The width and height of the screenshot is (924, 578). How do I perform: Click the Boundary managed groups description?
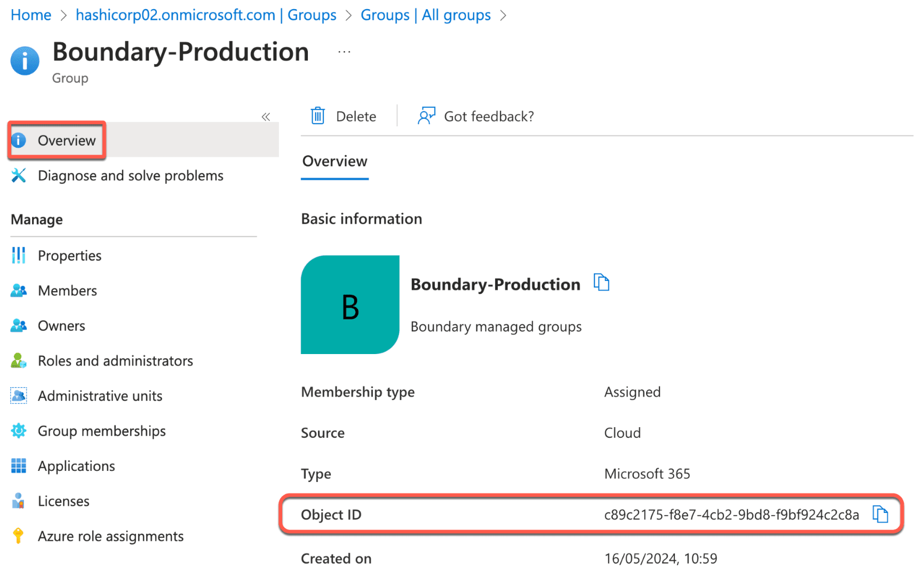[496, 326]
